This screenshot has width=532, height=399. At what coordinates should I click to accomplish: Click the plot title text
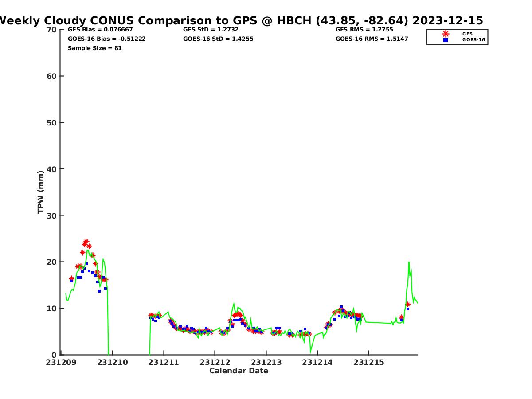241,20
